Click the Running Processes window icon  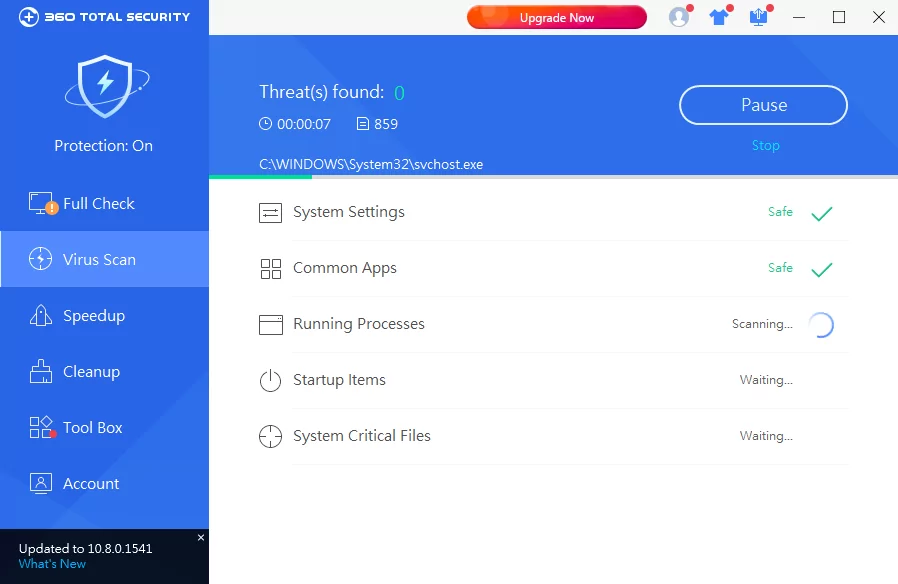271,325
